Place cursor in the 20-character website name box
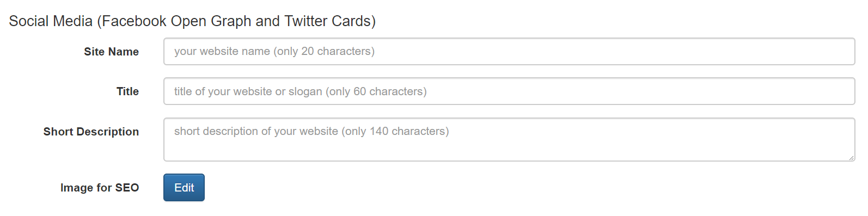868x216 pixels. tap(509, 52)
